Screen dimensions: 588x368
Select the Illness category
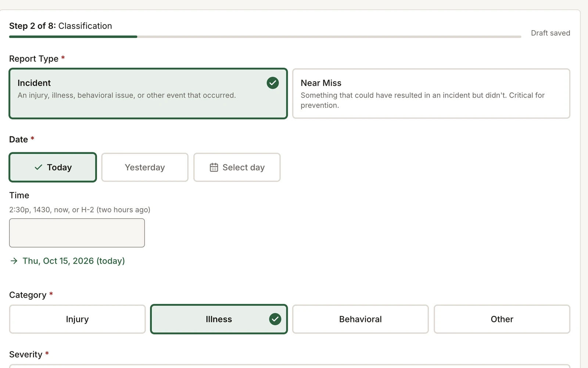pos(219,319)
